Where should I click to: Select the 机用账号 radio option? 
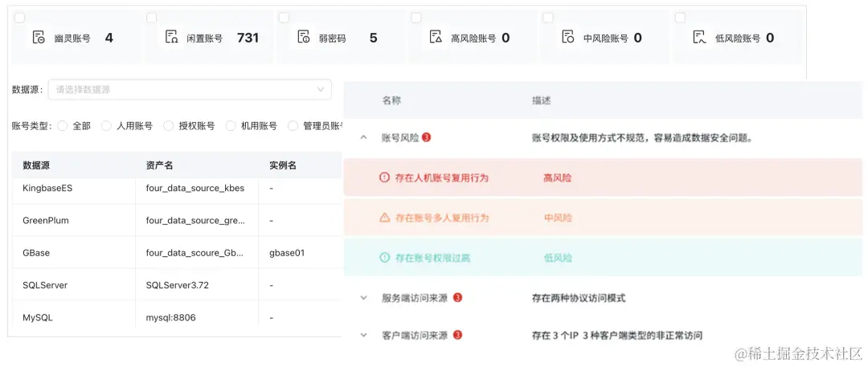231,126
